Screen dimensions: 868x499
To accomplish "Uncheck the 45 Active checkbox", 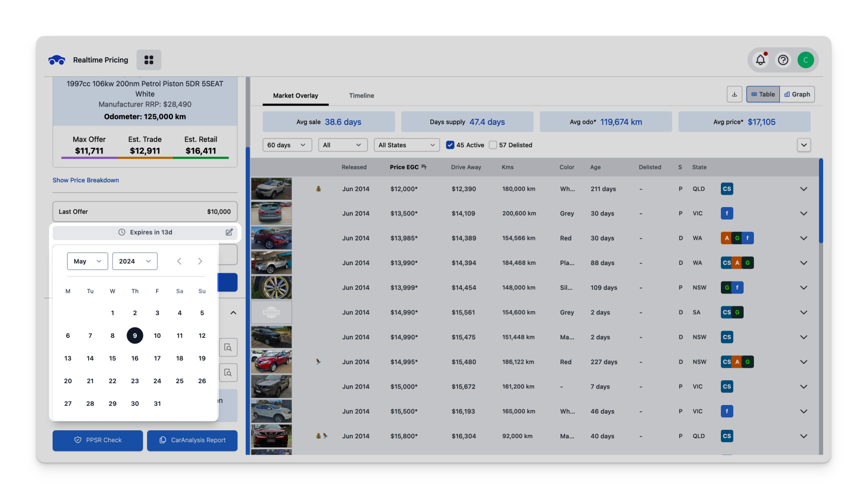I will pyautogui.click(x=450, y=145).
